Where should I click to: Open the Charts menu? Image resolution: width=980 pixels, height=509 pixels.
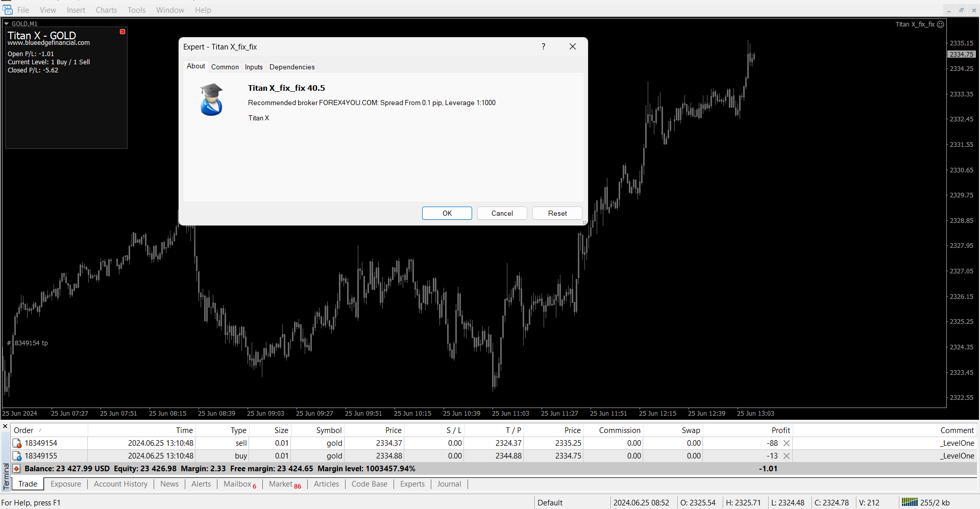pyautogui.click(x=106, y=10)
